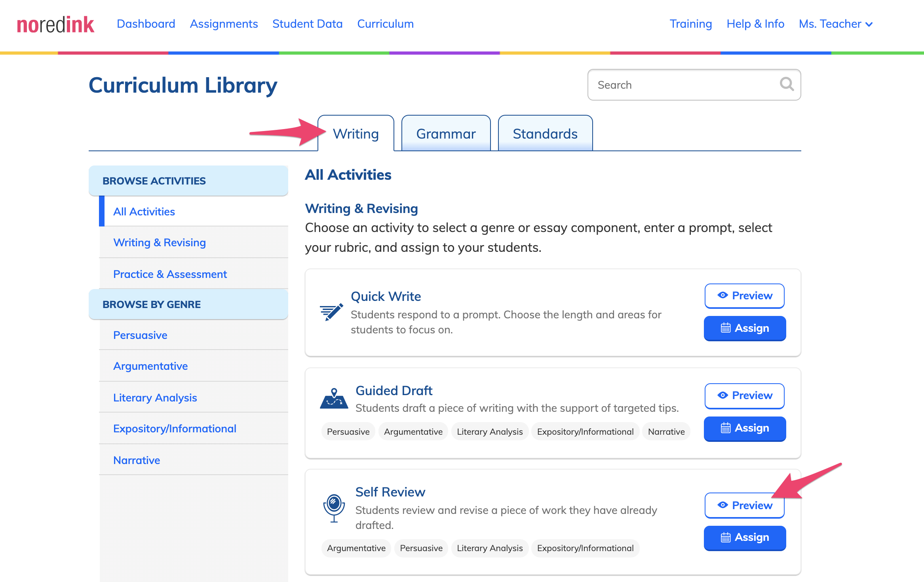Image resolution: width=924 pixels, height=582 pixels.
Task: Switch to the Grammar tab
Action: pos(446,133)
